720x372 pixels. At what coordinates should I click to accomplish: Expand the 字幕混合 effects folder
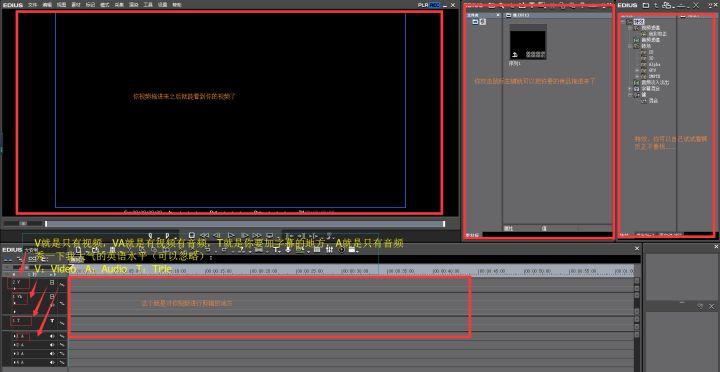point(630,89)
